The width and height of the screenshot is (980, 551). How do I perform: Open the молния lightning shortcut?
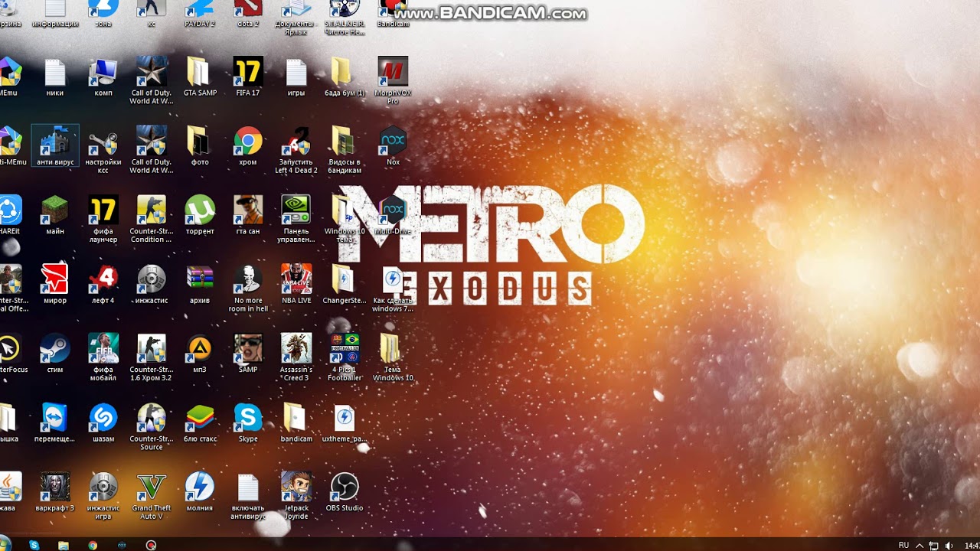coord(200,493)
